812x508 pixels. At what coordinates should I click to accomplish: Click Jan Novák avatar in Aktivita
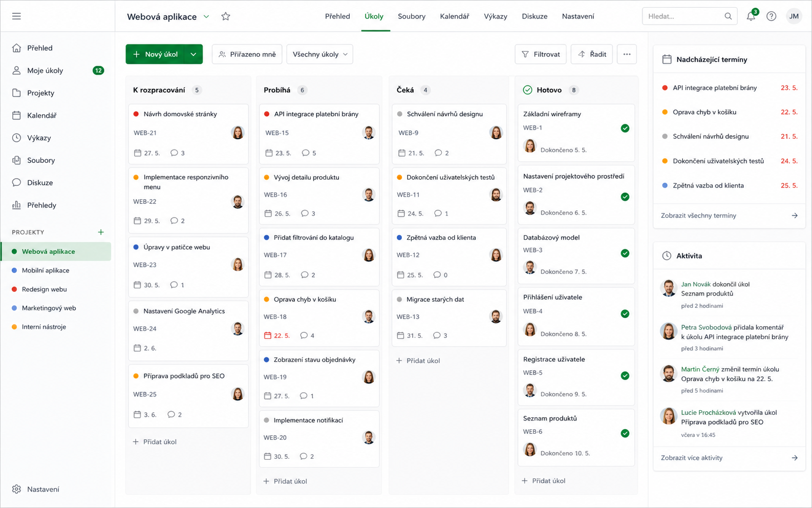coord(668,288)
